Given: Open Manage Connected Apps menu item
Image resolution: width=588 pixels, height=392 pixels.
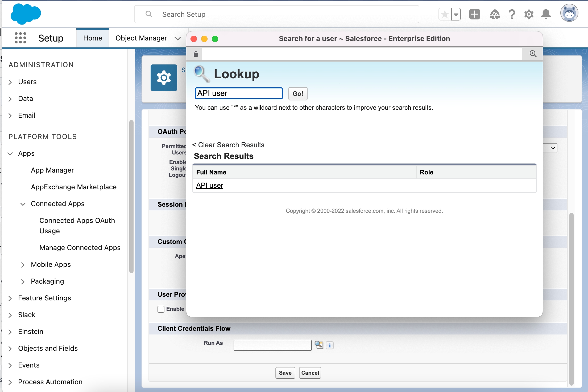Looking at the screenshot, I should [x=80, y=248].
